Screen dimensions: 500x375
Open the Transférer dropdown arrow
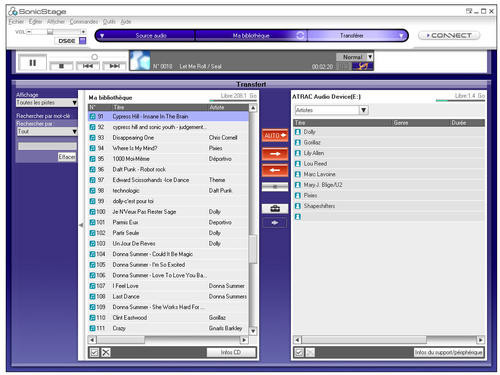click(401, 35)
